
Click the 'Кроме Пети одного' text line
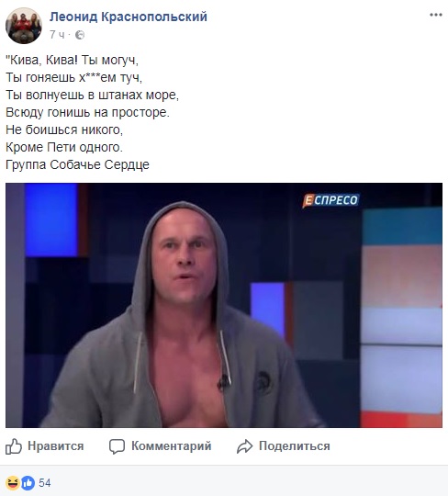pos(64,147)
